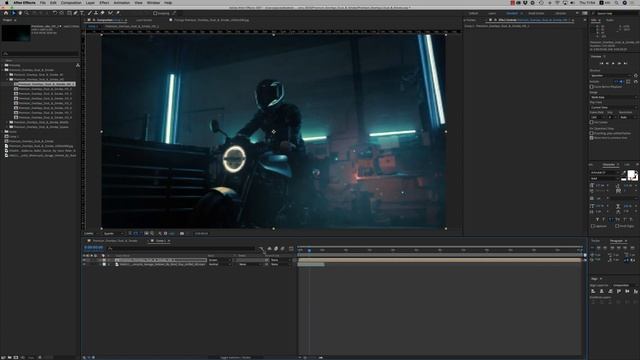Viewport: 640px width, 360px height.
Task: Click the blue timeline playhead marker
Action: click(x=309, y=250)
